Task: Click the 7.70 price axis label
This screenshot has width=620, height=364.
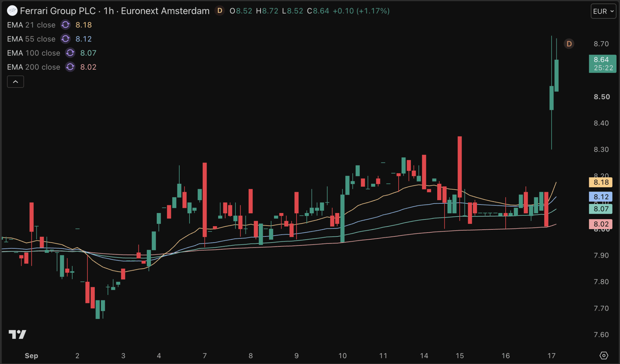Action: coord(601,308)
